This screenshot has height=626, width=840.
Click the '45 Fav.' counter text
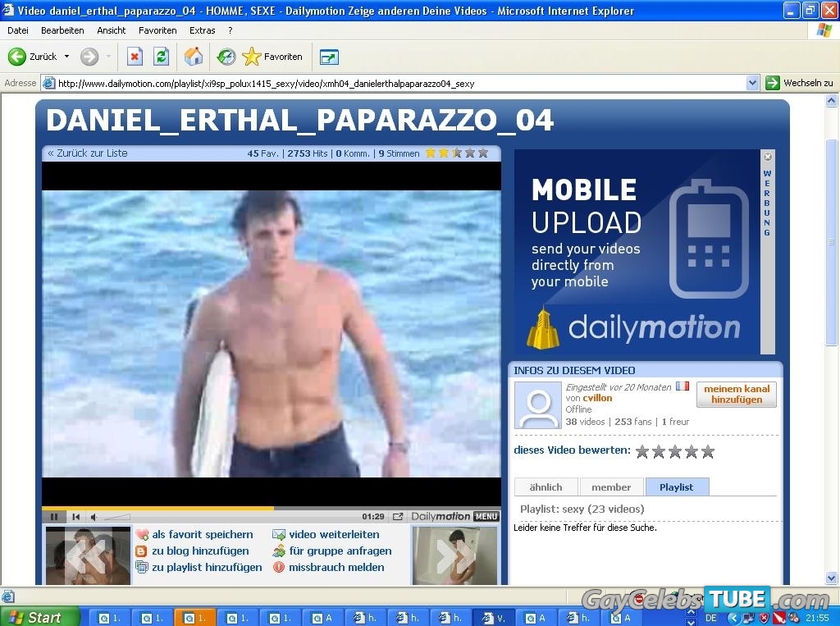(262, 153)
